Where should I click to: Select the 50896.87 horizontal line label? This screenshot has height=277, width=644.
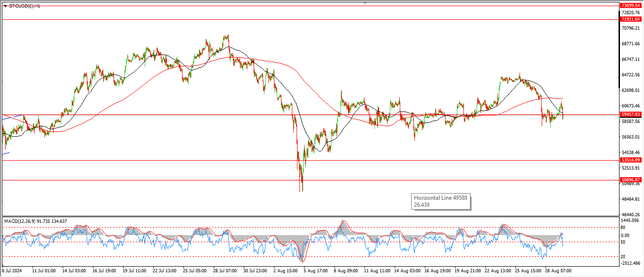tap(631, 180)
